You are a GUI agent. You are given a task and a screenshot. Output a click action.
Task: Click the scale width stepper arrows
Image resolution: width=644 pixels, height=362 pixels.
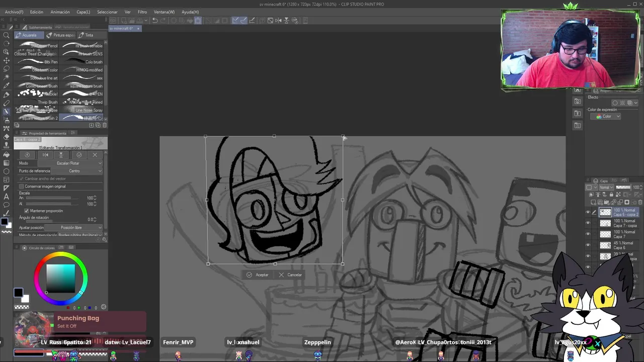95,198
